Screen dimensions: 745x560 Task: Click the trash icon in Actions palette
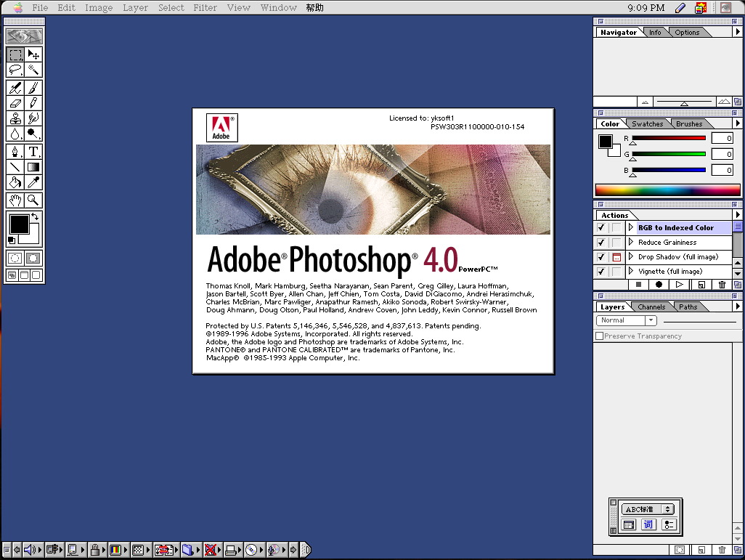[722, 285]
